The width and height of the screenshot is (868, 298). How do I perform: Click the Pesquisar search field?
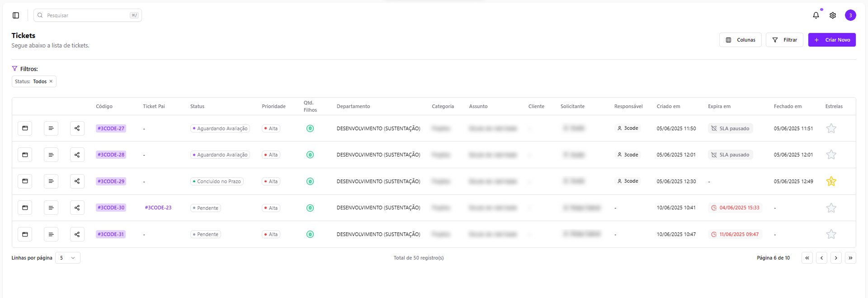coord(88,15)
